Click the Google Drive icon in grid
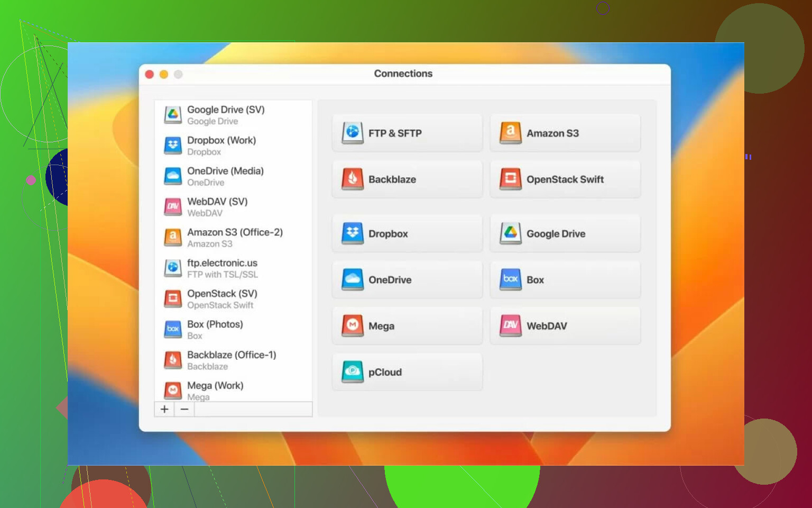 tap(511, 233)
